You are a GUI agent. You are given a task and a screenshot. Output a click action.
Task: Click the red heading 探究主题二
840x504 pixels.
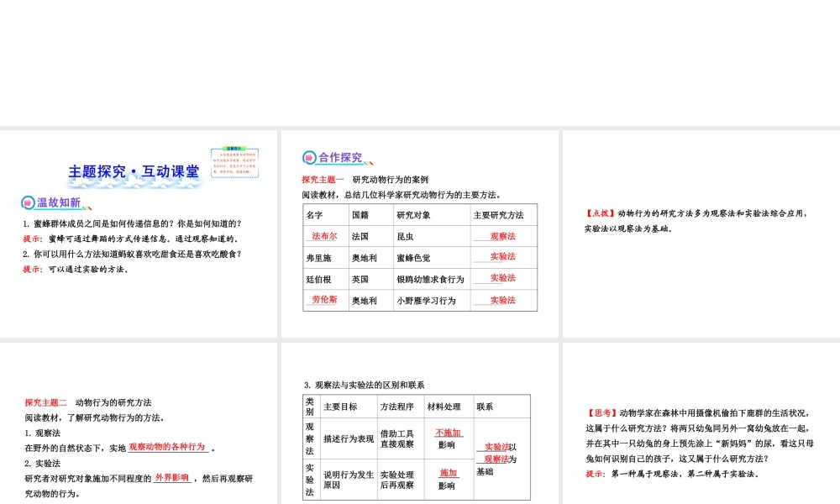click(x=45, y=402)
